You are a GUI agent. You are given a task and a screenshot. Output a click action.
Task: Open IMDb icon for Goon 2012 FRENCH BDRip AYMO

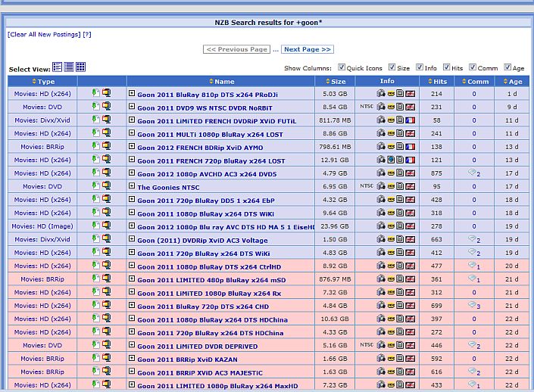coord(391,147)
